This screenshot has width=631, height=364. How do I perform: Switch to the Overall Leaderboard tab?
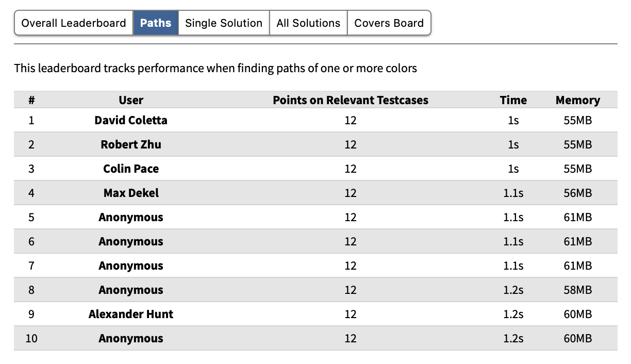pyautogui.click(x=74, y=23)
